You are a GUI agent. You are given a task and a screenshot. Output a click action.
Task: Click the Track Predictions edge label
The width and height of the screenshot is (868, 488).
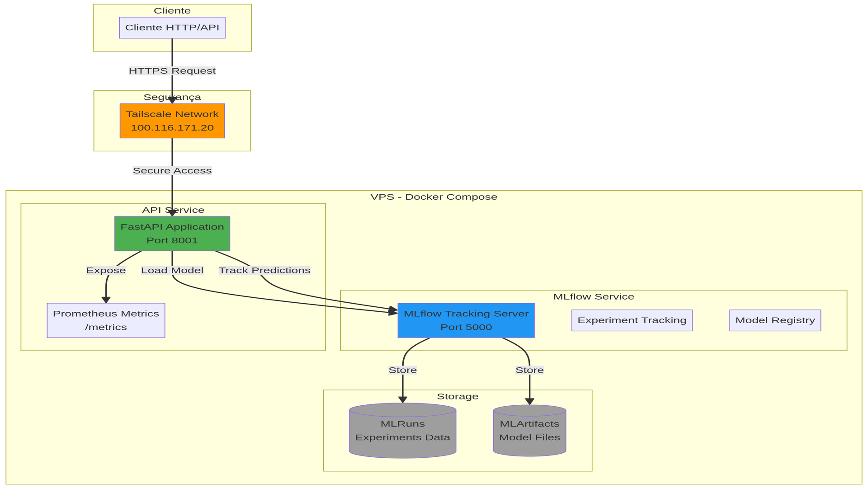click(264, 270)
